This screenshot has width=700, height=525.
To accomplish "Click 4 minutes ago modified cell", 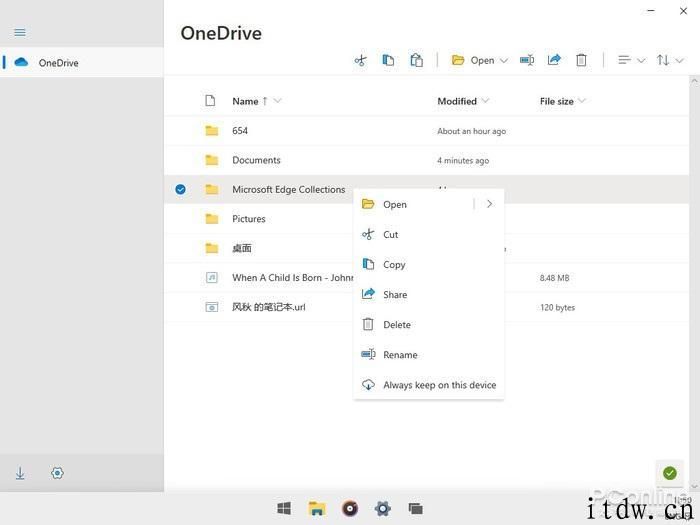I will tap(463, 160).
